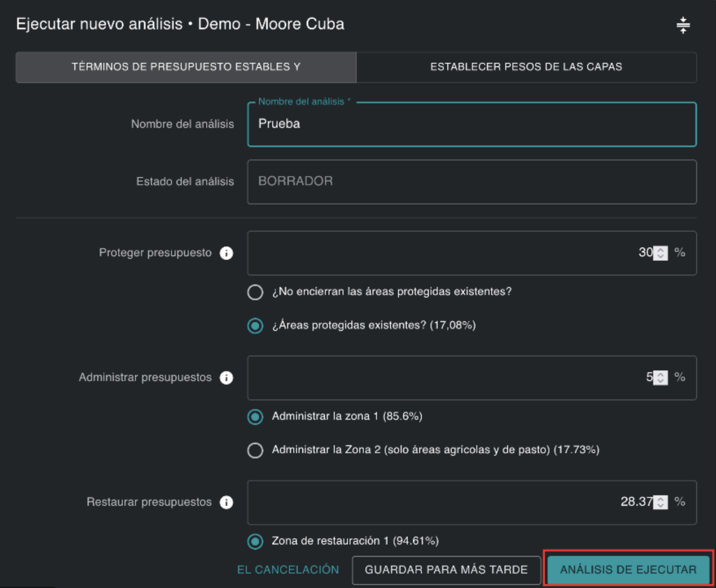Choose 'Administrar la zona 1 (85.6%)' option
Image resolution: width=716 pixels, height=588 pixels.
coord(255,417)
